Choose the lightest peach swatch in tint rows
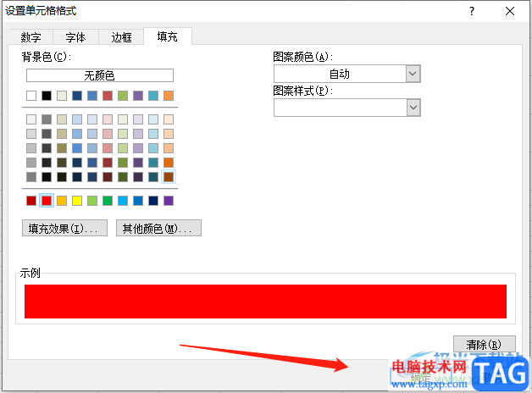532x393 pixels. [169, 119]
